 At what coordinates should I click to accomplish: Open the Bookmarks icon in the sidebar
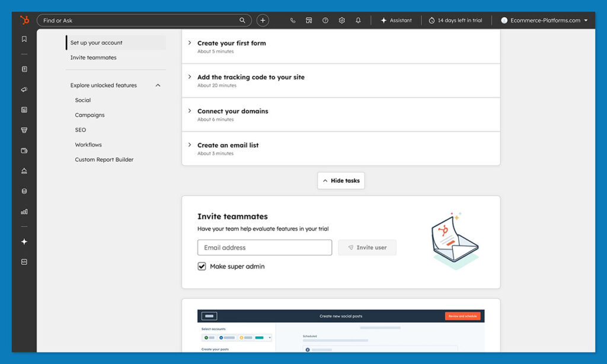pos(24,39)
